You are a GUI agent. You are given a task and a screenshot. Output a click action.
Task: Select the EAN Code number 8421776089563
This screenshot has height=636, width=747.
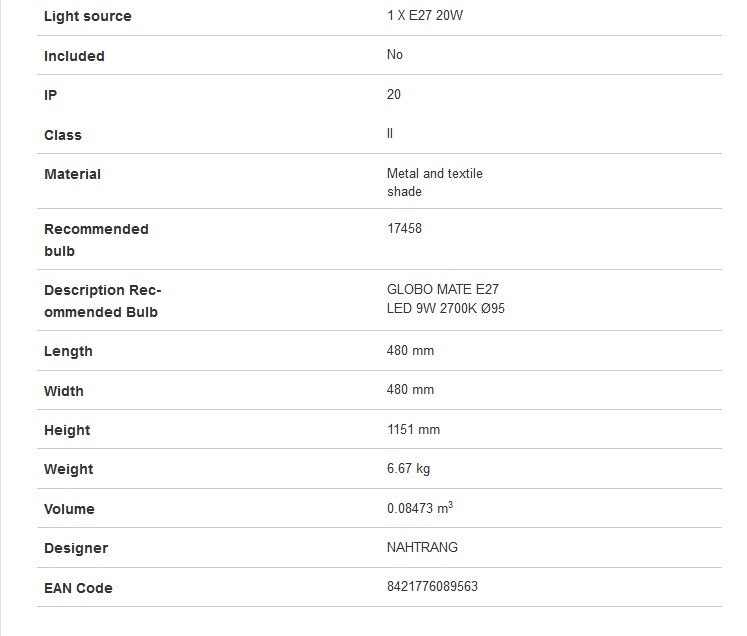pyautogui.click(x=432, y=586)
